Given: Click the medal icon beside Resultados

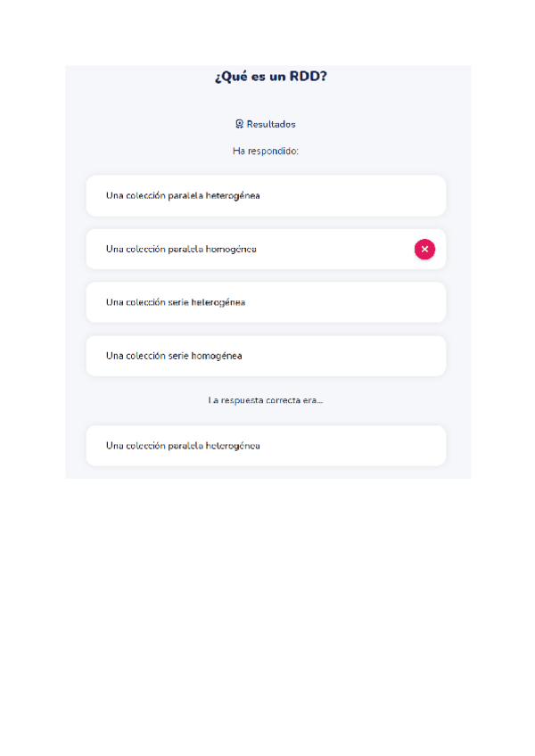Looking at the screenshot, I should [x=239, y=124].
